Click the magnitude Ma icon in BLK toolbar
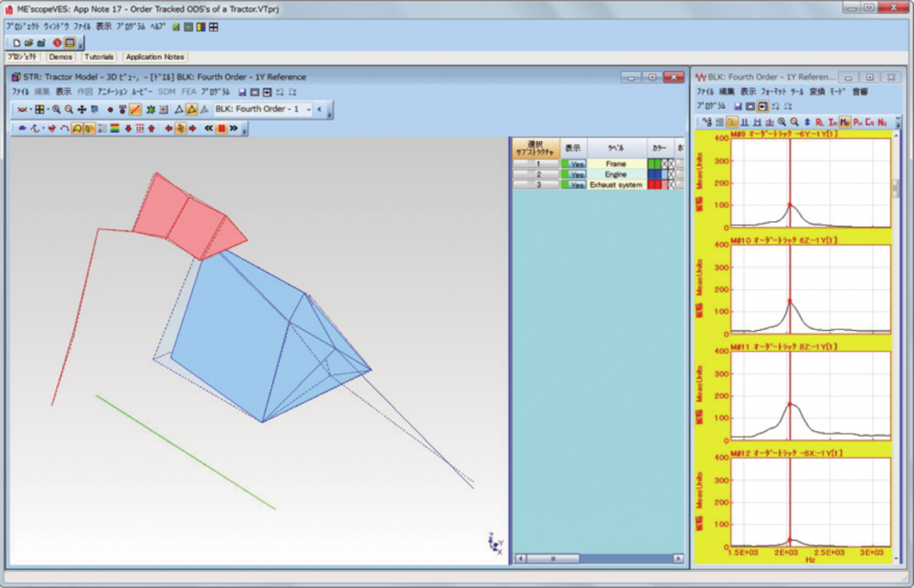914x588 pixels. point(844,121)
